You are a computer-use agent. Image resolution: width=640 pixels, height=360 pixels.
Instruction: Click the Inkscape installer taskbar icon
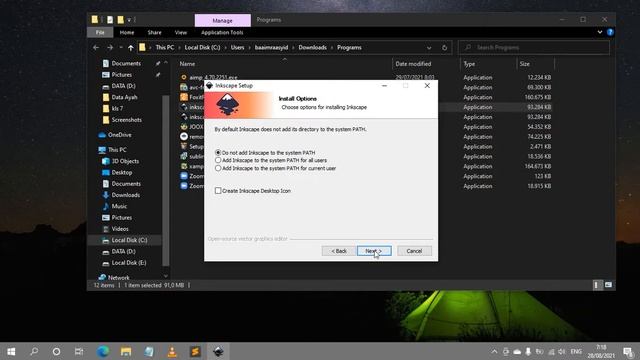(218, 351)
